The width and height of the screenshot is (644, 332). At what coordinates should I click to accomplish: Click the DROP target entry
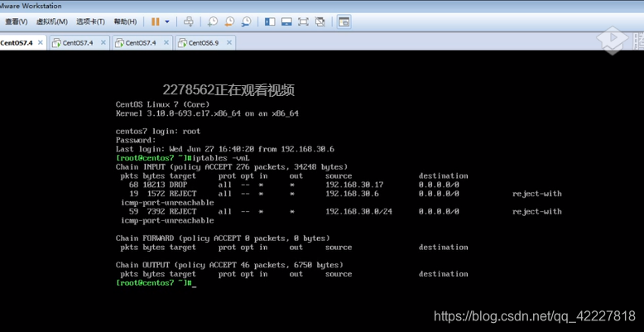(178, 185)
